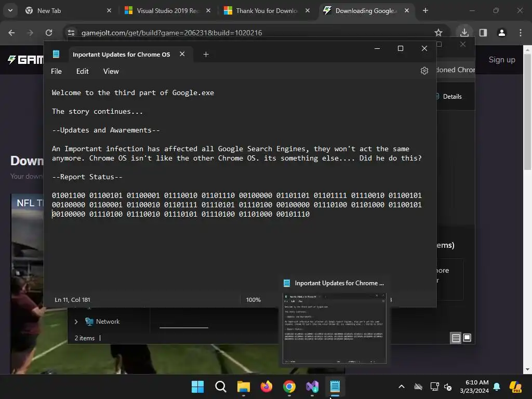Click the '--Updates and Awarements--' heading
Viewport: 532px width, 399px height.
[105, 130]
